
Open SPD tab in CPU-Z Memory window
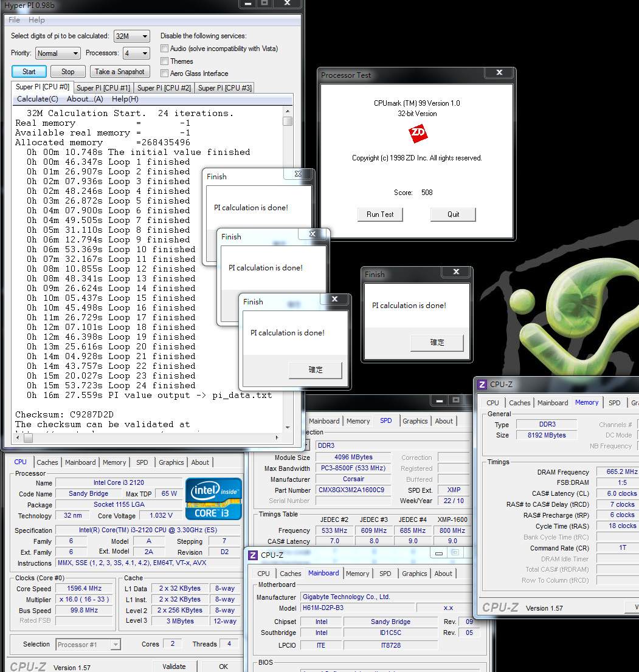pos(614,403)
